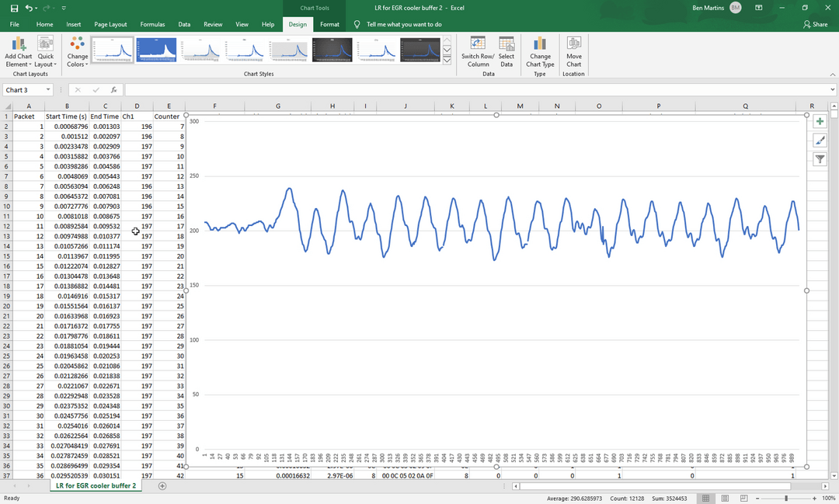The width and height of the screenshot is (839, 504).
Task: Switch to Page Layout view in status bar
Action: (725, 498)
